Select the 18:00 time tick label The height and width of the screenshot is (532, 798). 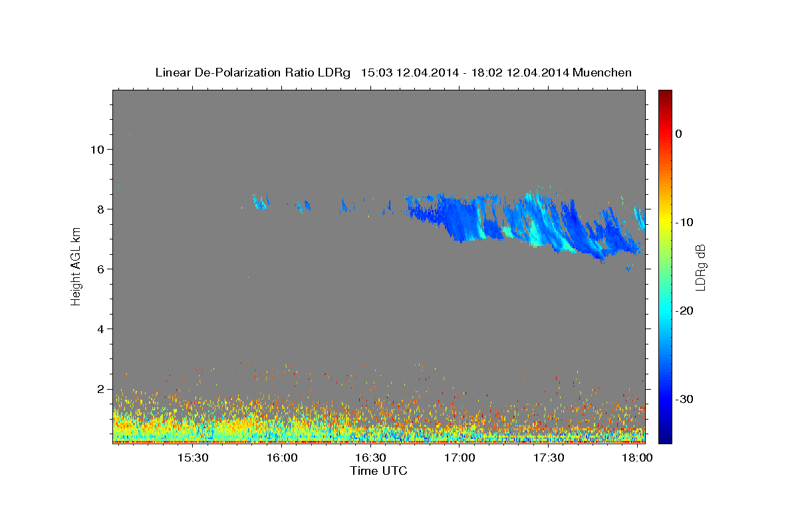click(637, 458)
